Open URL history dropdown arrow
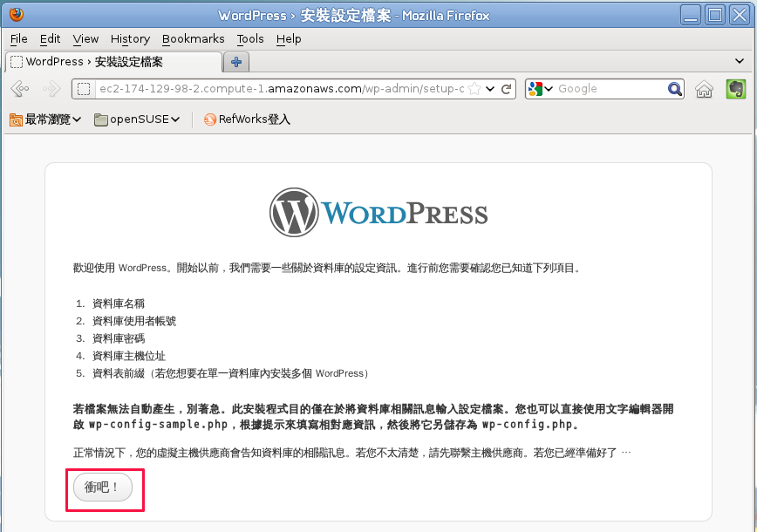Viewport: 757px width, 532px height. tap(490, 89)
